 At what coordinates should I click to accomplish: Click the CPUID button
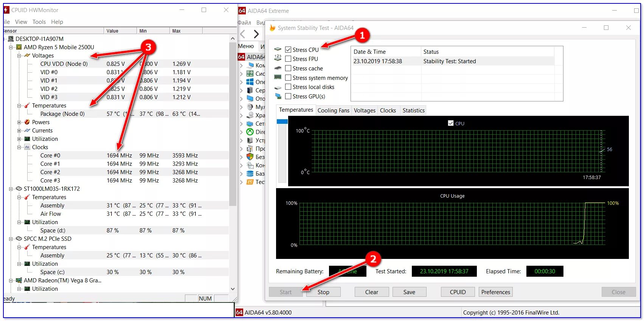tap(458, 292)
